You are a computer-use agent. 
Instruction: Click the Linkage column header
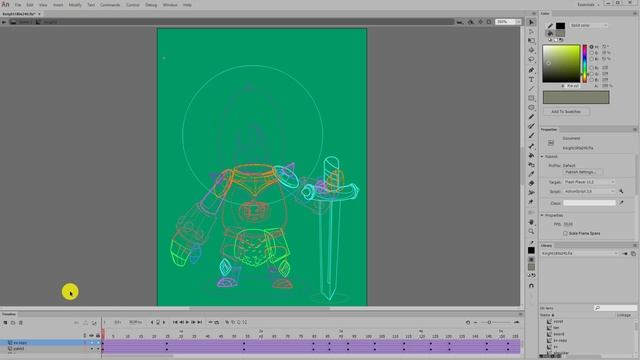coord(624,315)
